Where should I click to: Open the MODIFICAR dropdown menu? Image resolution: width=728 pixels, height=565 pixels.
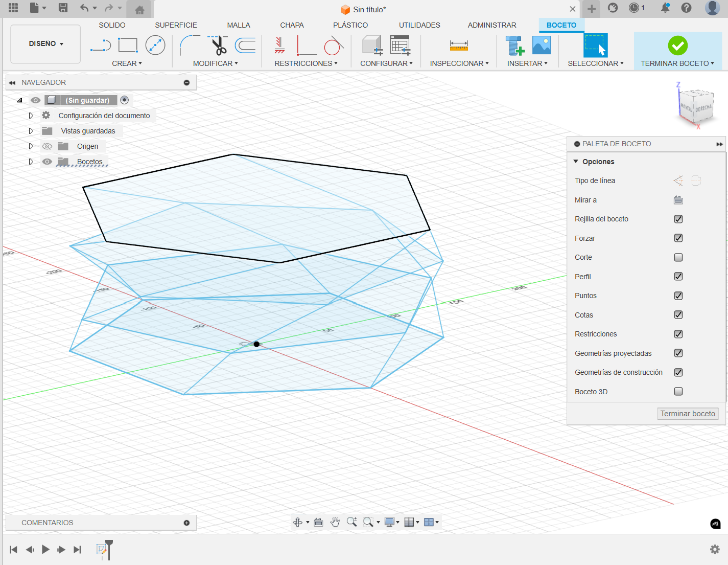pyautogui.click(x=215, y=63)
